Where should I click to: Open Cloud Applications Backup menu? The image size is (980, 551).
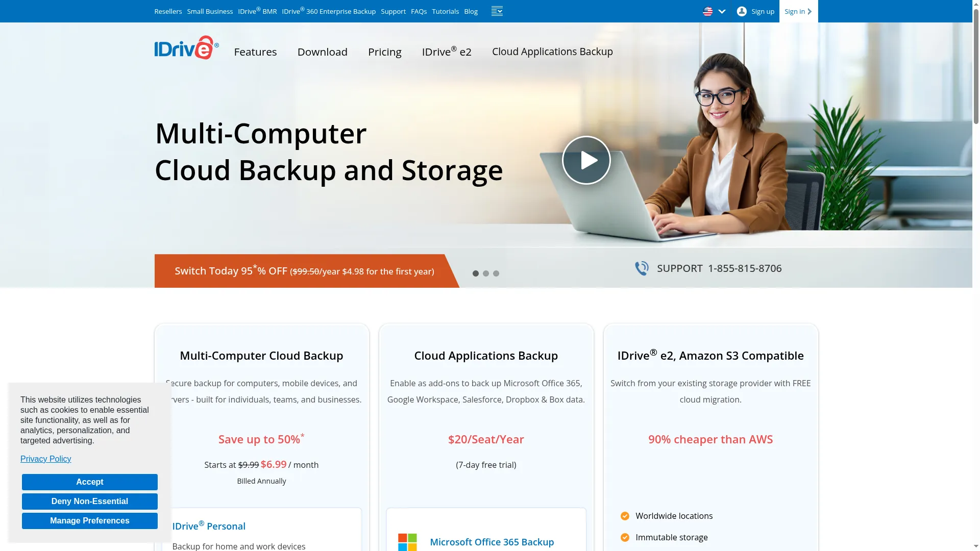pyautogui.click(x=552, y=52)
